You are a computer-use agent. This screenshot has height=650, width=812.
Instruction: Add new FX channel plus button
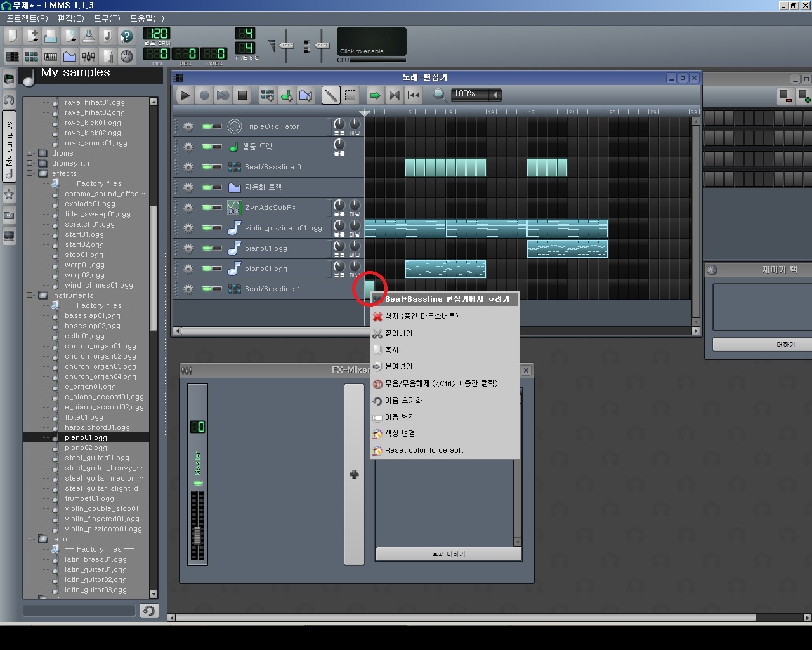(x=354, y=474)
